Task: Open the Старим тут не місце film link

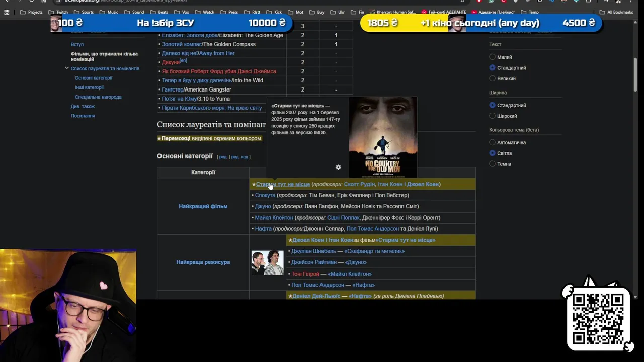Action: 283,184
